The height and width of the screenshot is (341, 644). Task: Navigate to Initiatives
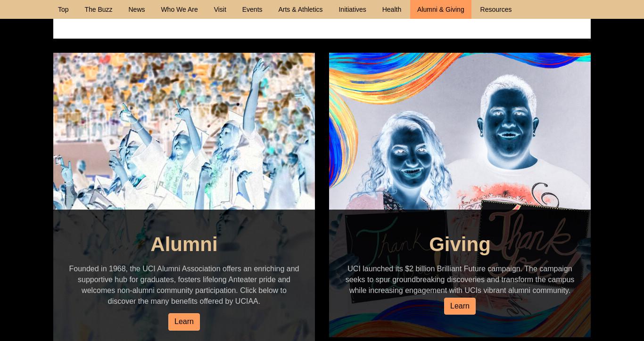[x=352, y=9]
